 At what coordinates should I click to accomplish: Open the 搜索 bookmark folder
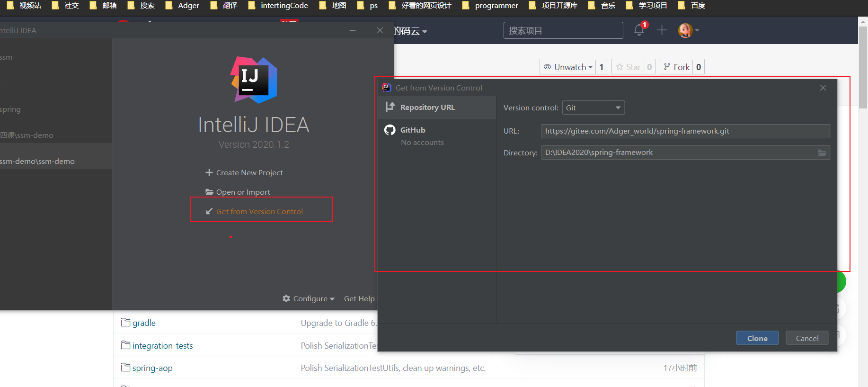coord(141,6)
